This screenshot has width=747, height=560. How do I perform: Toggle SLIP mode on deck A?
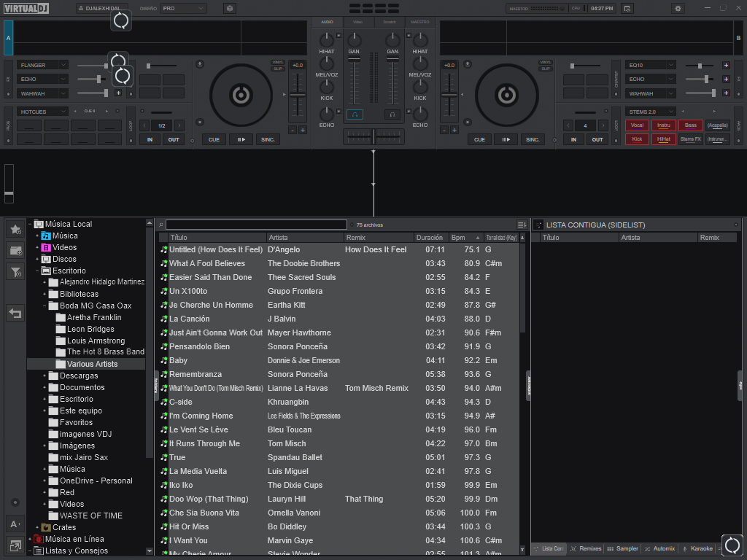[x=278, y=69]
